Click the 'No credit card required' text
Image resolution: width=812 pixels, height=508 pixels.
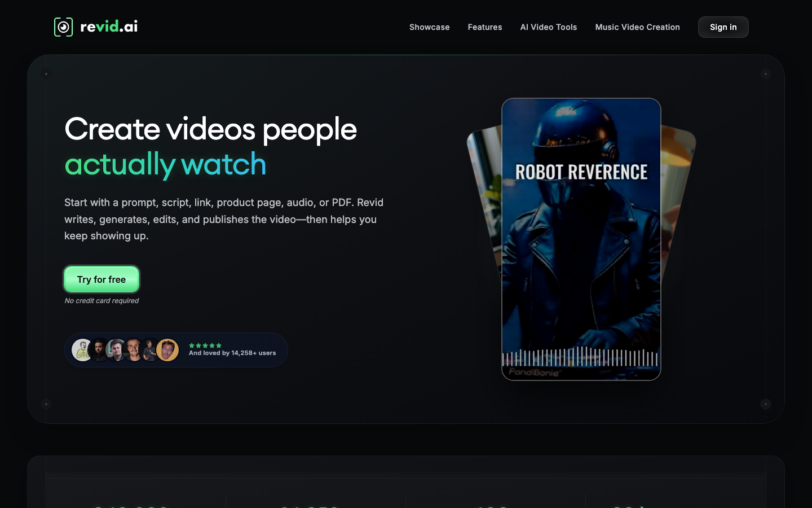coord(101,301)
